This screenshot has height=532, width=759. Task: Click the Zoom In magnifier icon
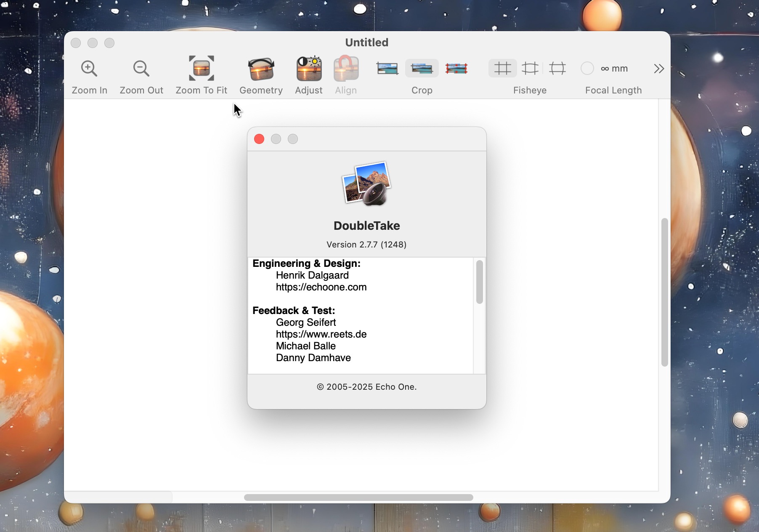click(x=89, y=69)
